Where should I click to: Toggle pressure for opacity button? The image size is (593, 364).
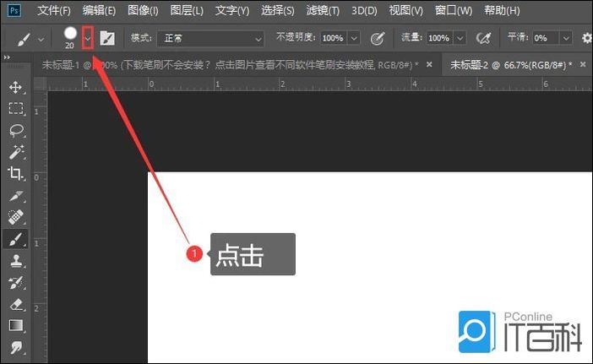tap(377, 38)
